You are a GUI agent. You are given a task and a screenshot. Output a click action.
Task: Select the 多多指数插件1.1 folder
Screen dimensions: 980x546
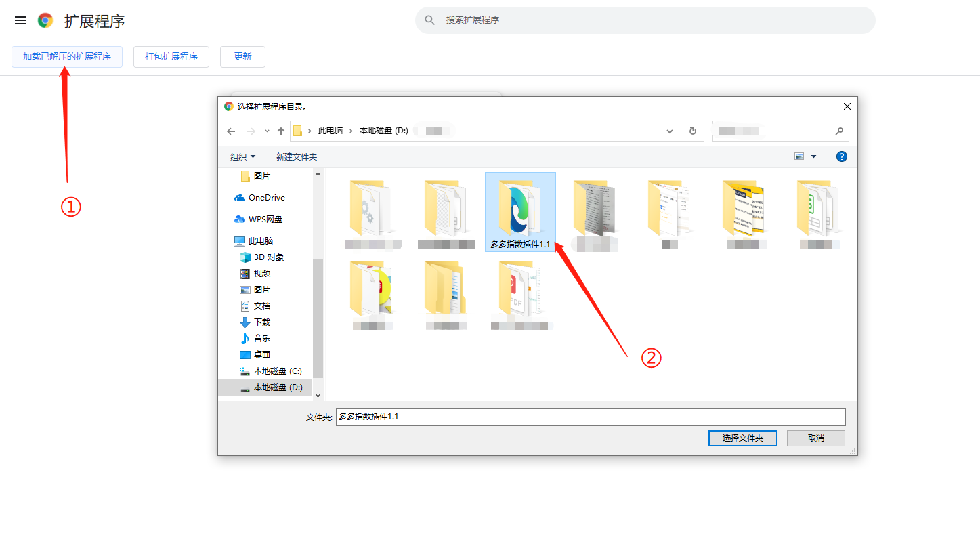[x=520, y=212]
